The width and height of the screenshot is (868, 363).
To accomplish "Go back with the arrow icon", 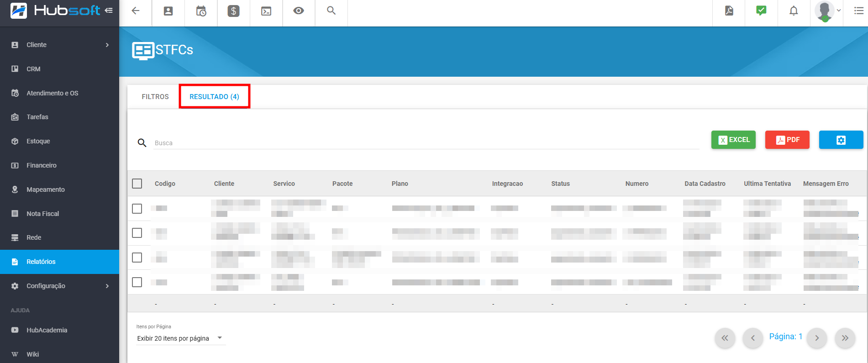I will [136, 11].
